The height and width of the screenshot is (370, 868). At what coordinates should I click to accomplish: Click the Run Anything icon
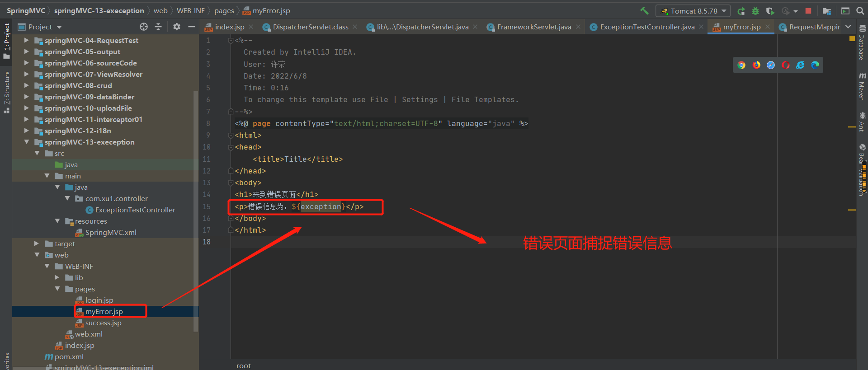click(845, 11)
